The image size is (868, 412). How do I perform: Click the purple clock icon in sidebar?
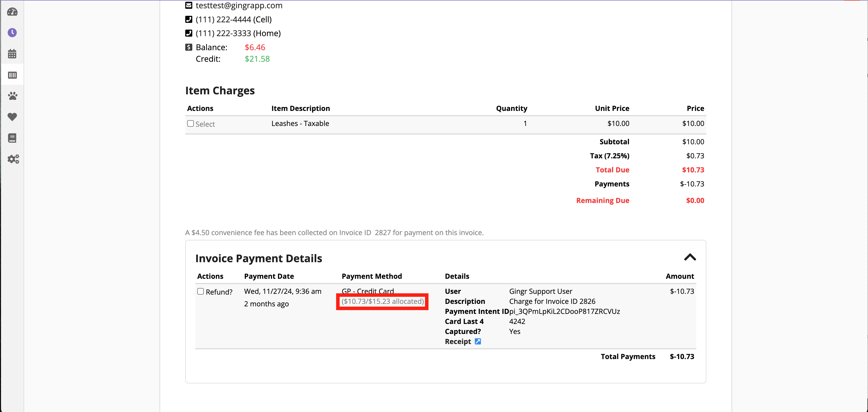pyautogui.click(x=13, y=33)
